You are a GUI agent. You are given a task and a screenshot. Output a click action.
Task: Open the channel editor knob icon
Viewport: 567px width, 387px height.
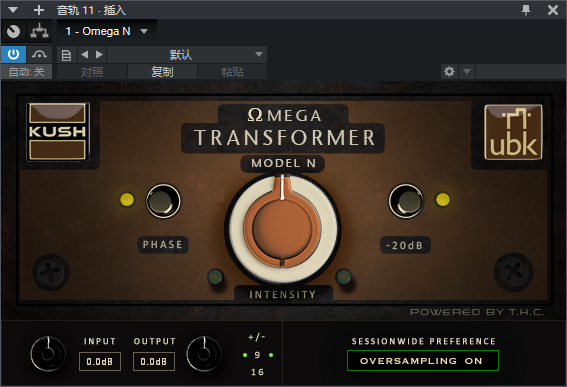click(14, 31)
